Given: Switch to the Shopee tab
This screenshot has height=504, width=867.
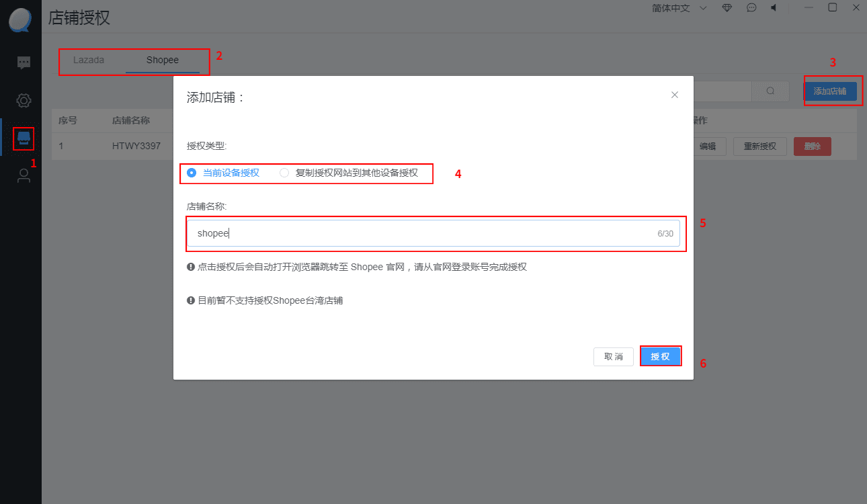Looking at the screenshot, I should click(x=163, y=60).
